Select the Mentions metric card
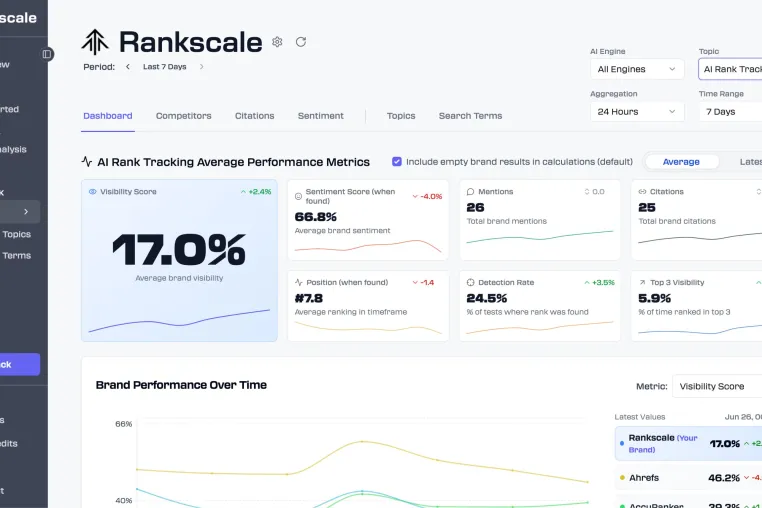Viewport: 762px width, 508px height. click(540, 220)
